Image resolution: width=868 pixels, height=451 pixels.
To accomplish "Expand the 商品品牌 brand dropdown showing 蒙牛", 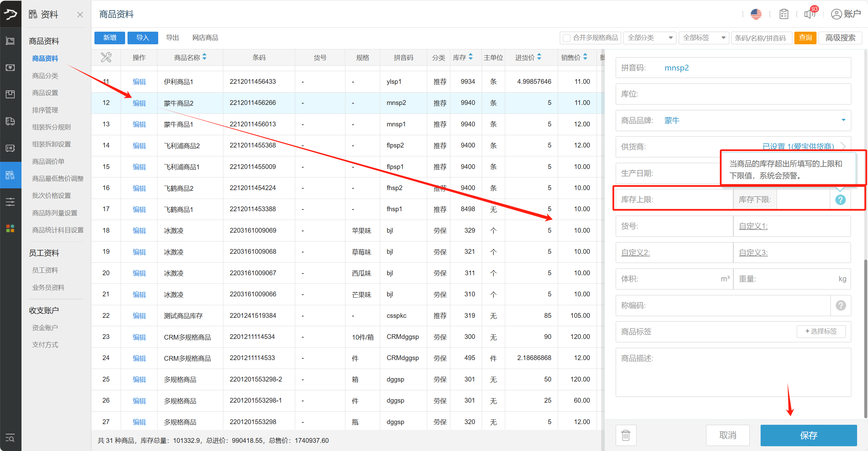I will 844,120.
